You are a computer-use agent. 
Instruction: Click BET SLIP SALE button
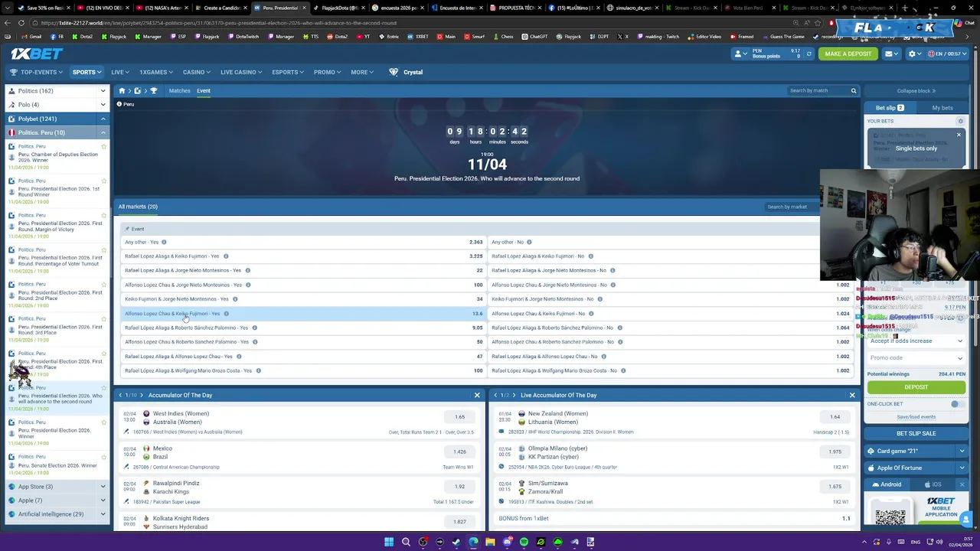coord(916,434)
